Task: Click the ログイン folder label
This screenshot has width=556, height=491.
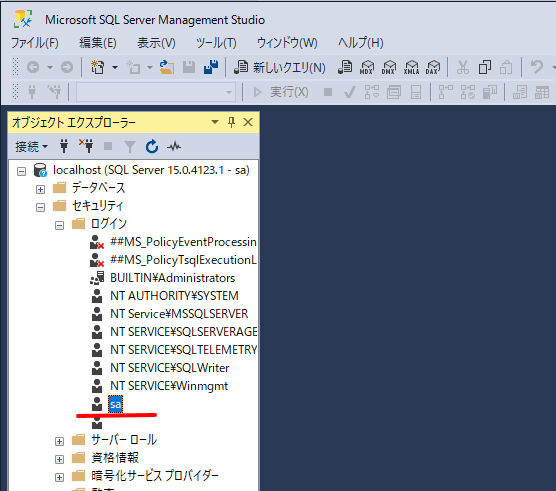Action: click(109, 224)
